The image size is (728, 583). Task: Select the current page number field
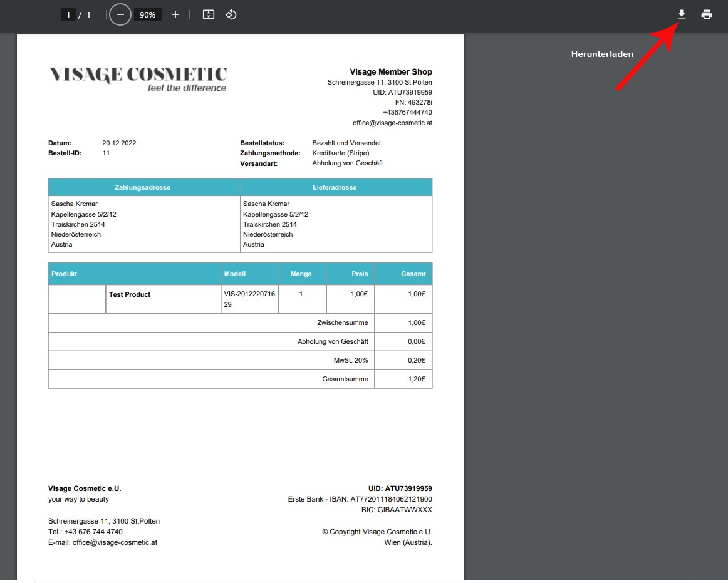pyautogui.click(x=68, y=14)
